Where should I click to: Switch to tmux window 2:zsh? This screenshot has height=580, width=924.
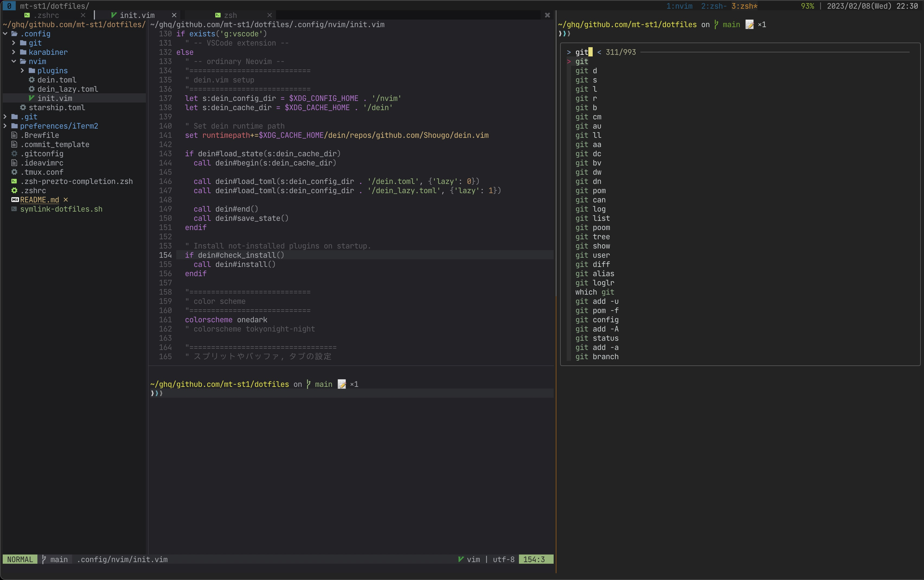pos(713,6)
